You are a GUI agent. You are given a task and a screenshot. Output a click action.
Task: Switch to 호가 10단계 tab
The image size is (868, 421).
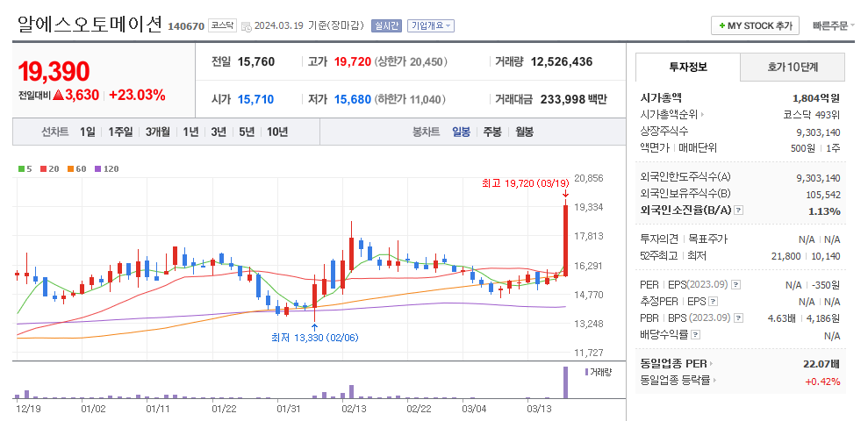coord(793,67)
